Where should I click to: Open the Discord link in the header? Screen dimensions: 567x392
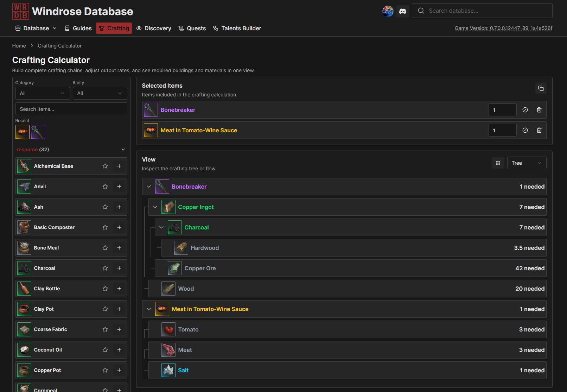[403, 11]
